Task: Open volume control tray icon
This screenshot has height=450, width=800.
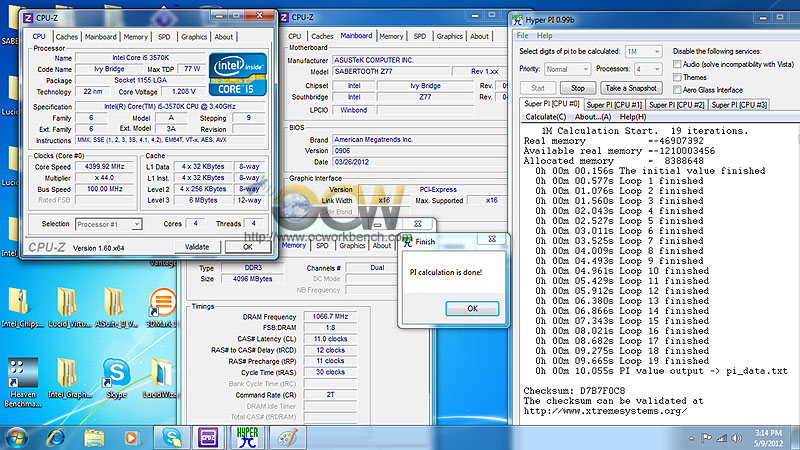Action: 736,438
